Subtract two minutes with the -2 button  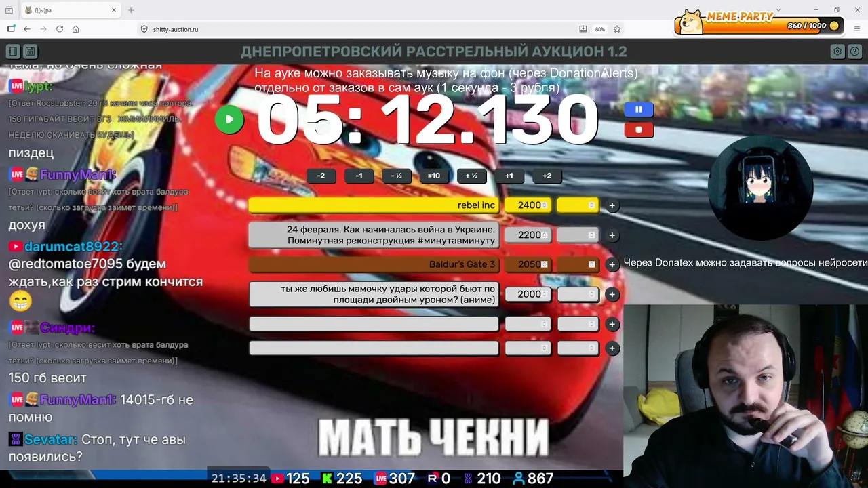click(321, 176)
